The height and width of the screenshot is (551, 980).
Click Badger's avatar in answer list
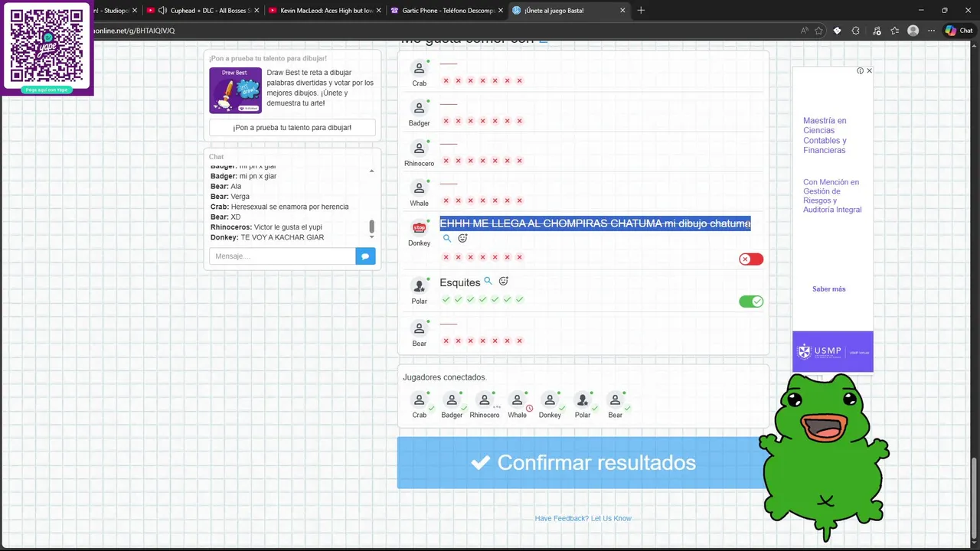pyautogui.click(x=419, y=108)
